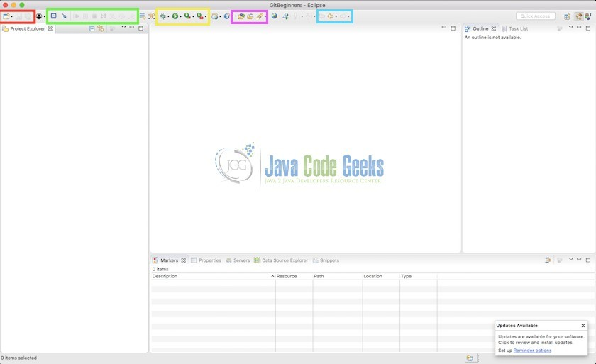
Task: Select the Markers tab
Action: (169, 260)
